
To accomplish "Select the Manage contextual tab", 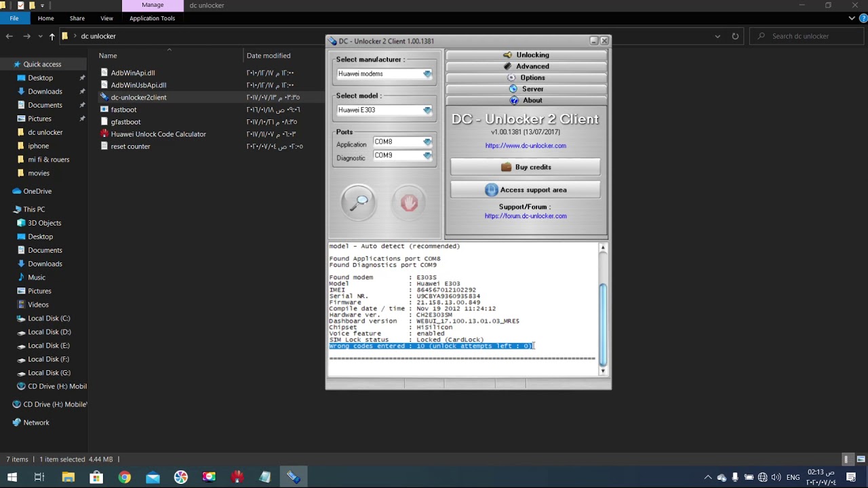I will [153, 5].
